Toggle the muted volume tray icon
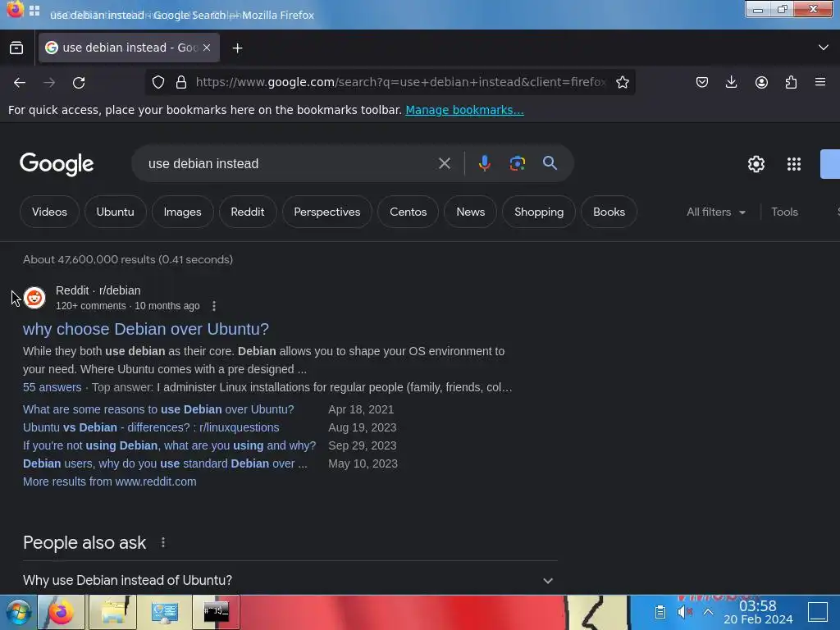 [x=685, y=612]
